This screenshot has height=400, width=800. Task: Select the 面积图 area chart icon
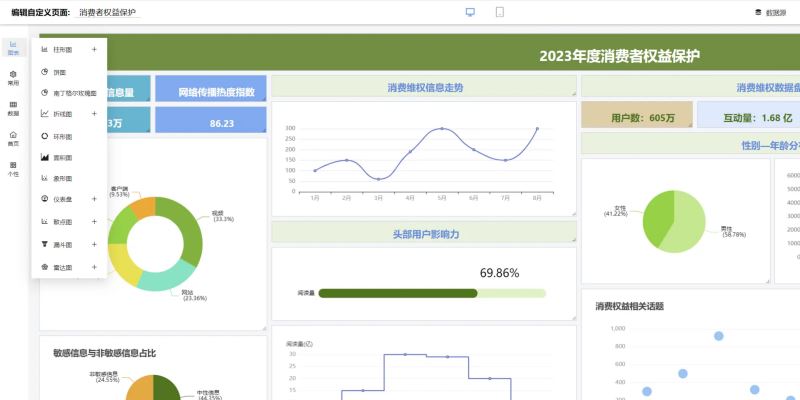pyautogui.click(x=44, y=158)
